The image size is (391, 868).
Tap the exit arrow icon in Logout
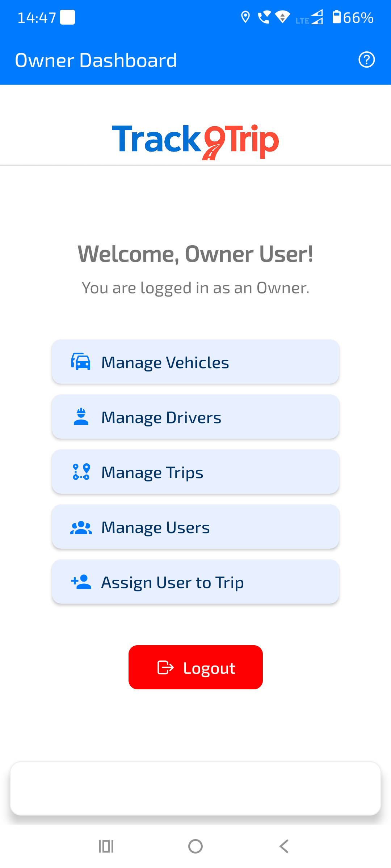[165, 668]
